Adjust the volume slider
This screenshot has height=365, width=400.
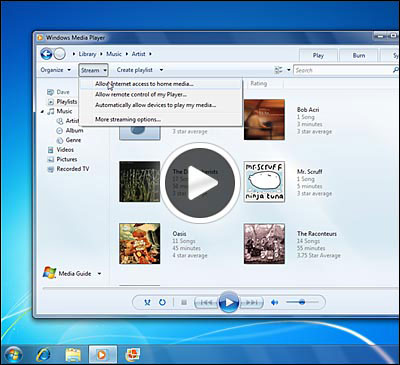pyautogui.click(x=302, y=302)
